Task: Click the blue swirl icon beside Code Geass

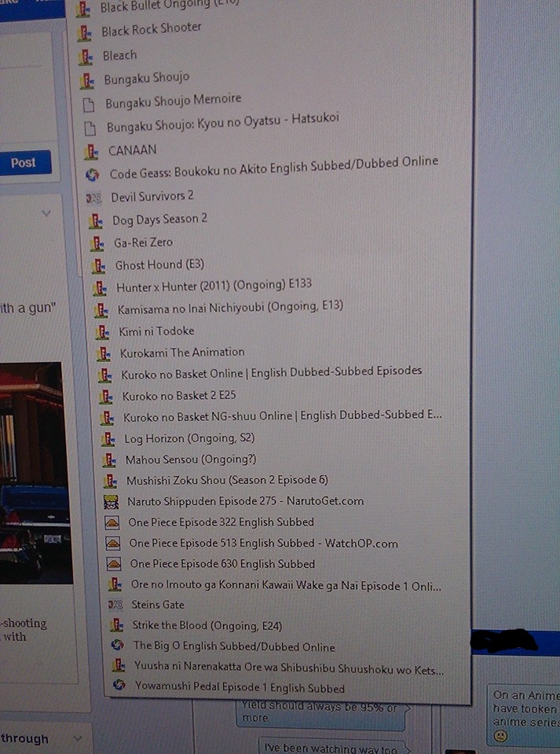Action: pos(92,175)
